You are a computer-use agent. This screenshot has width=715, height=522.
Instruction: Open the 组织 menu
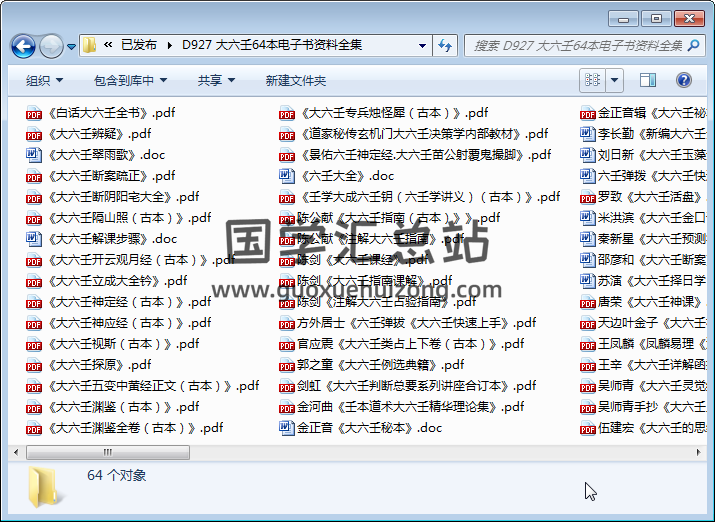[x=44, y=80]
